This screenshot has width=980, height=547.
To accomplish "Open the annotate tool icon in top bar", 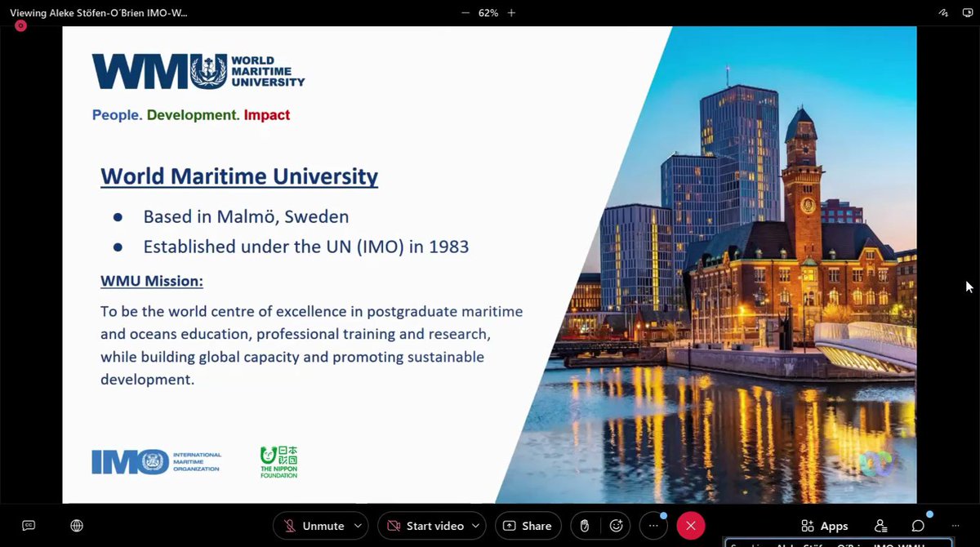I will [943, 13].
